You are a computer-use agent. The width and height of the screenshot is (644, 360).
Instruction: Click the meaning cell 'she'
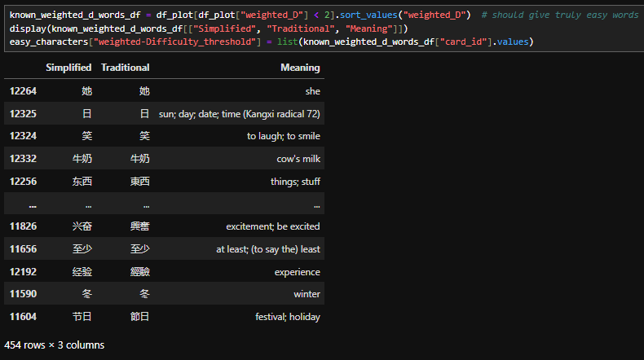point(312,91)
